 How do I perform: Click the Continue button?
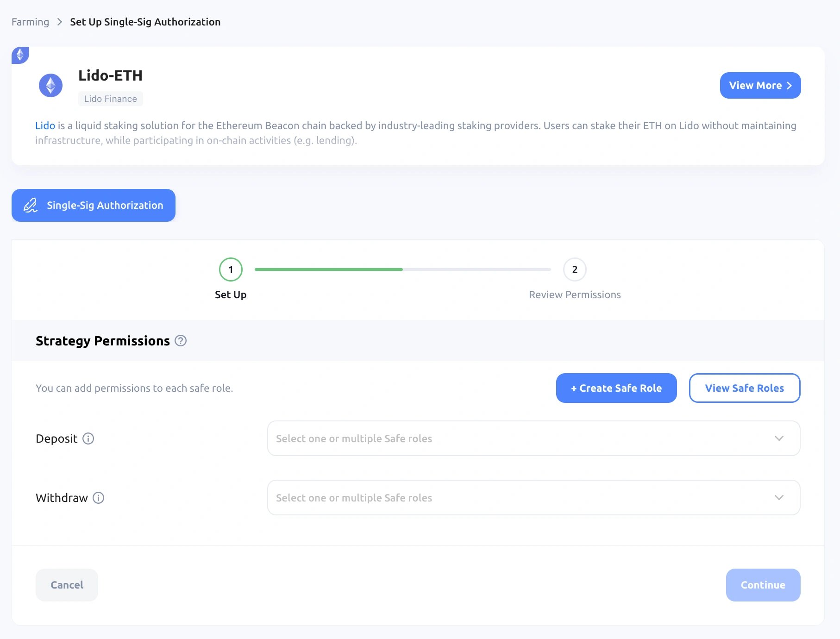coord(763,585)
